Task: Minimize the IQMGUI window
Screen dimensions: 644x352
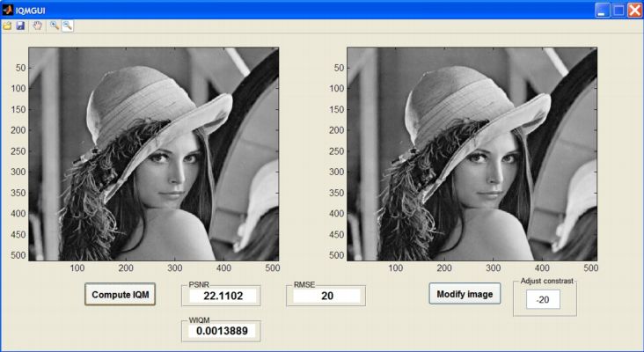Action: pyautogui.click(x=603, y=10)
